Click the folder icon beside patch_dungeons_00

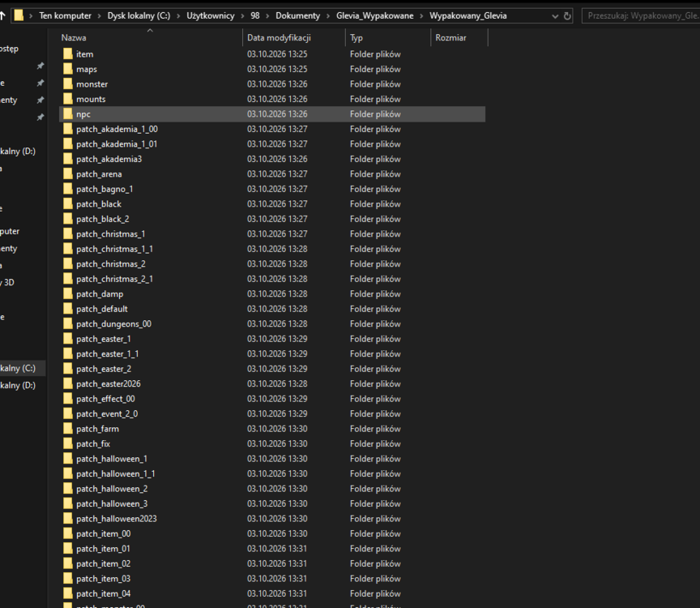(x=68, y=324)
